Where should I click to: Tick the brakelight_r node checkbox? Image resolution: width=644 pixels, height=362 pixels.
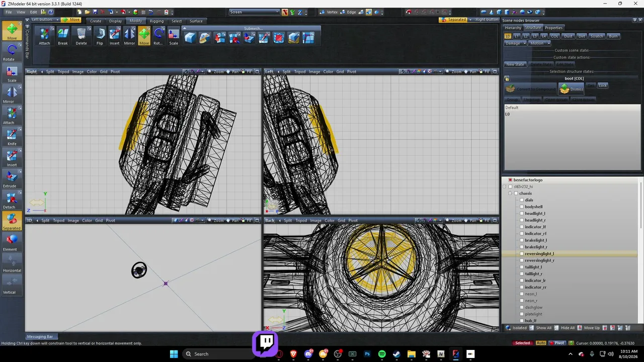(x=522, y=247)
